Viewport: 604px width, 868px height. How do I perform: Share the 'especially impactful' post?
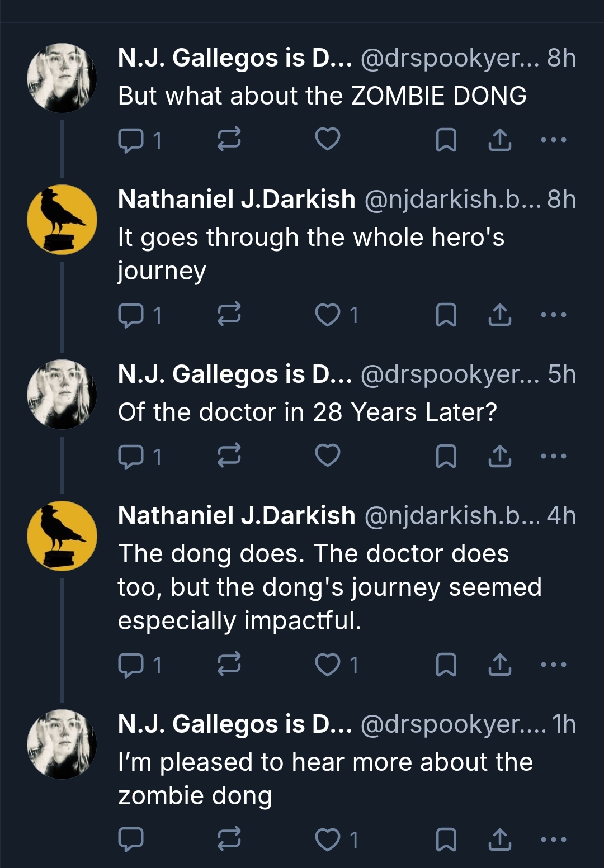499,665
